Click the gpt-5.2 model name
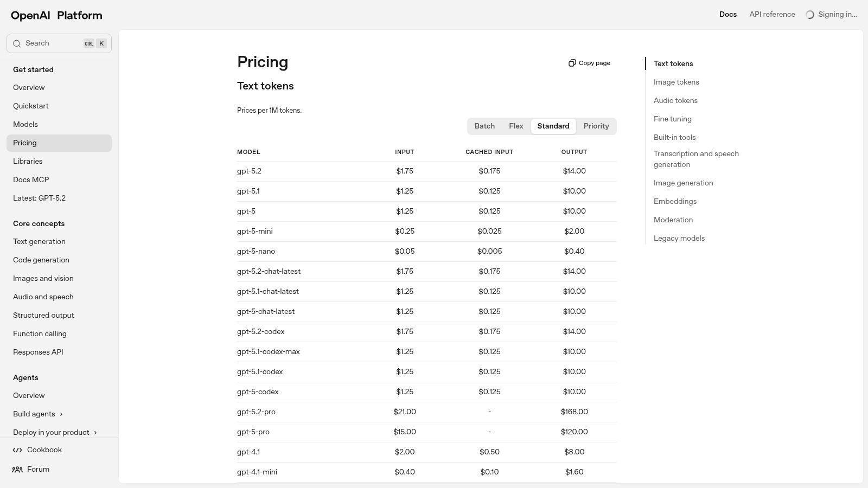The height and width of the screenshot is (488, 868). pyautogui.click(x=249, y=171)
